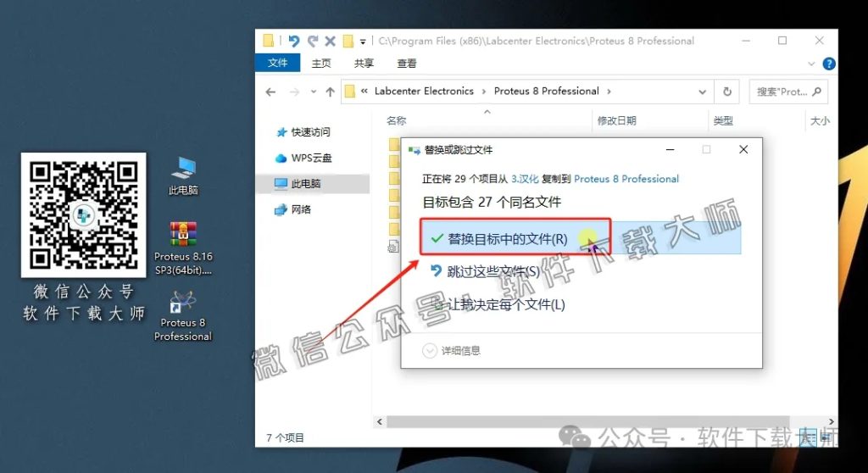Close the 替换或跳过文件 dialog
Screen dimensions: 868x473
(743, 149)
